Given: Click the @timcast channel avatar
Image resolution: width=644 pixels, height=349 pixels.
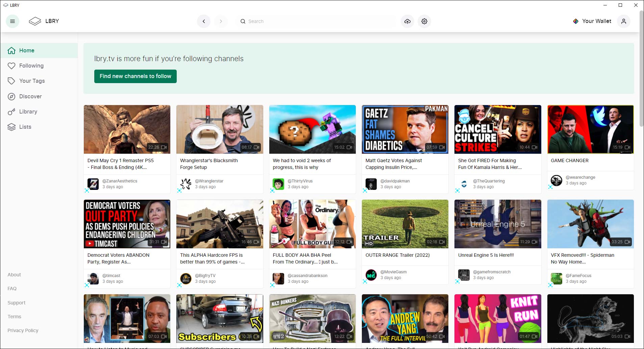Looking at the screenshot, I should pos(93,279).
